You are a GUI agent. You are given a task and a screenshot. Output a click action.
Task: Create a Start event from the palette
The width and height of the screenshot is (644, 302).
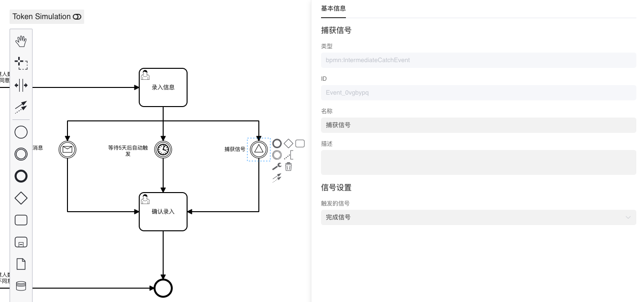(21, 132)
